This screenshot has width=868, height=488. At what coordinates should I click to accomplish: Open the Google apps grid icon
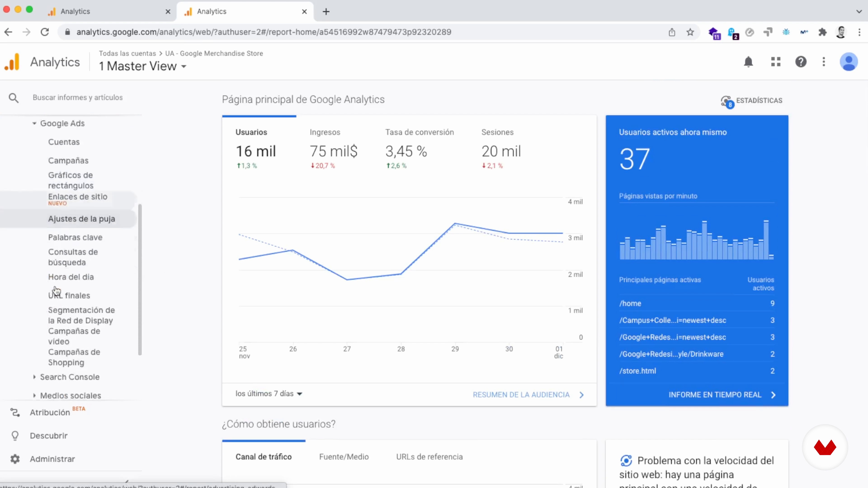776,62
